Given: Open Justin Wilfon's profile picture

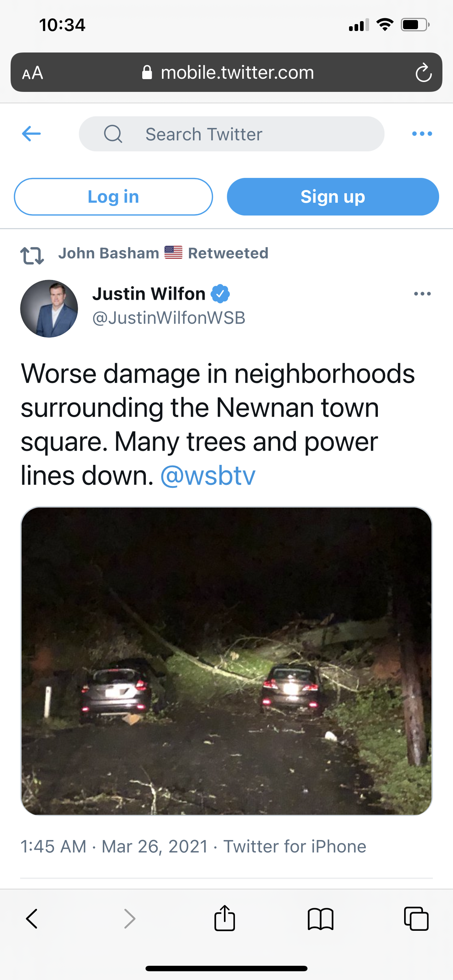Looking at the screenshot, I should coord(49,308).
